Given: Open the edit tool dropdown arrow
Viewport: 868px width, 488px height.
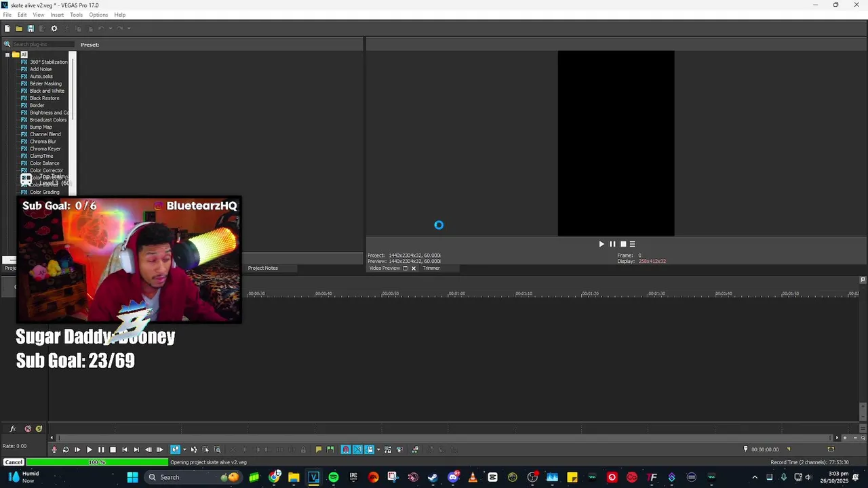Looking at the screenshot, I should coord(184,449).
